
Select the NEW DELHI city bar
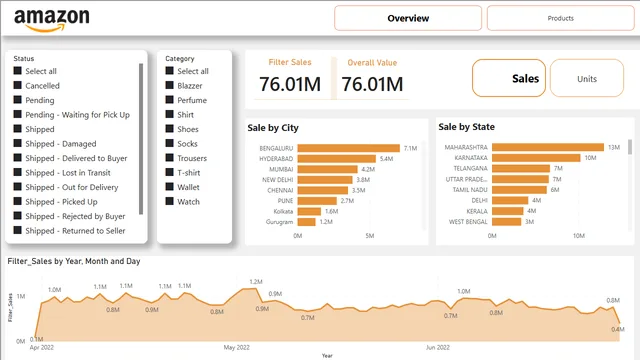[x=325, y=180]
